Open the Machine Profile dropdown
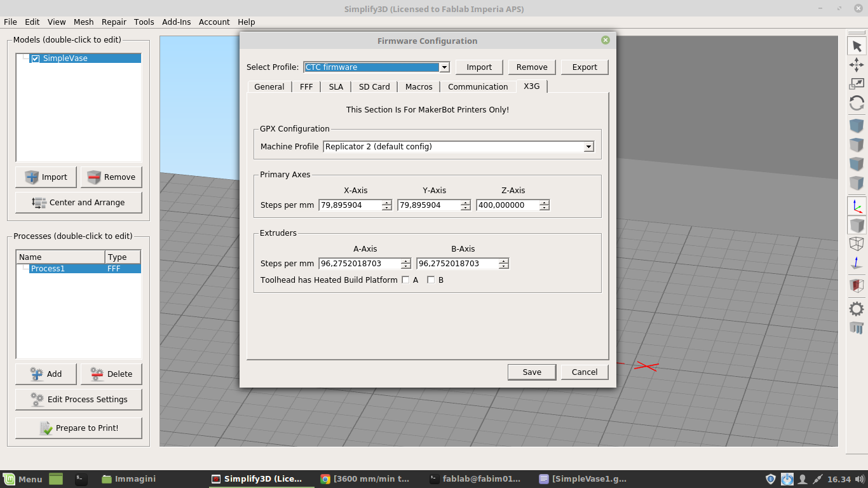 (x=459, y=147)
